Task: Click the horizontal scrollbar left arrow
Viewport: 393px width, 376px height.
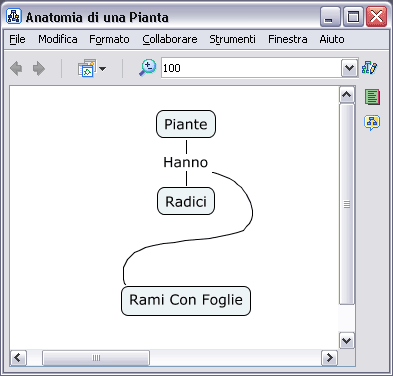Action: coord(18,358)
